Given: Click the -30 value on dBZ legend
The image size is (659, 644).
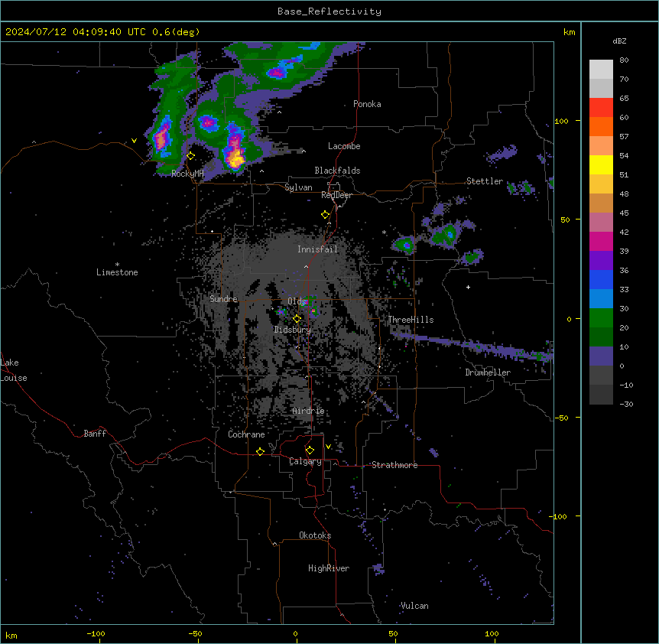Looking at the screenshot, I should click(x=626, y=405).
